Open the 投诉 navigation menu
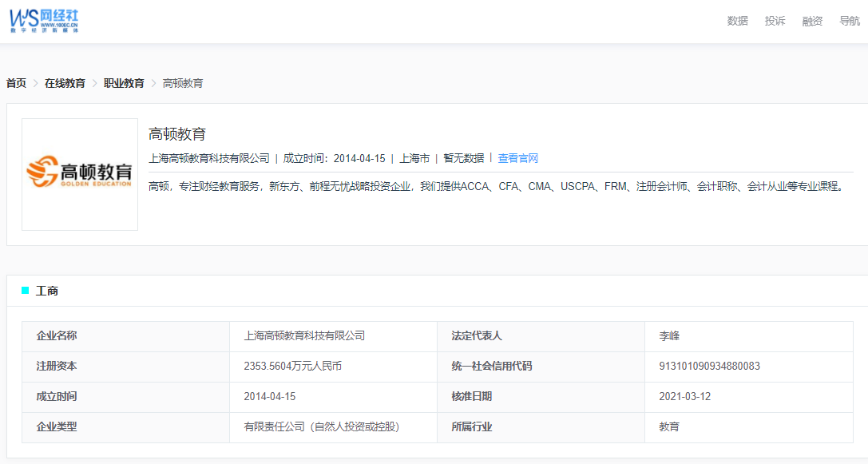The height and width of the screenshot is (464, 868). [x=775, y=21]
